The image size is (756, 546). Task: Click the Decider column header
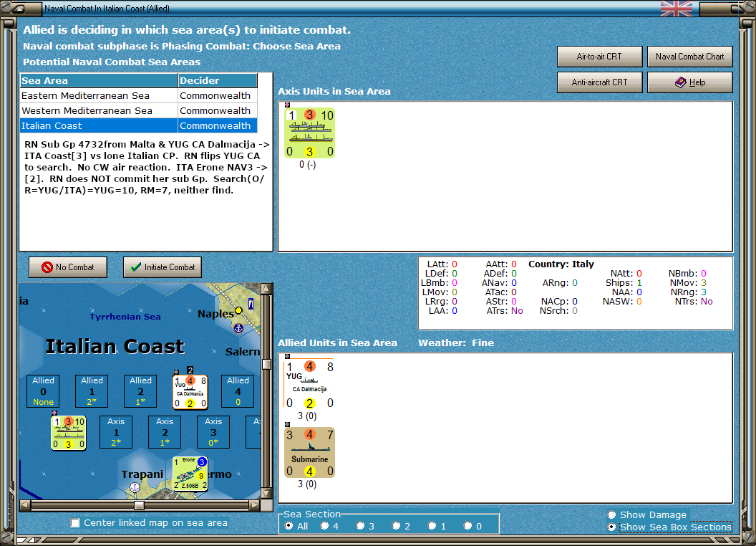[x=218, y=81]
